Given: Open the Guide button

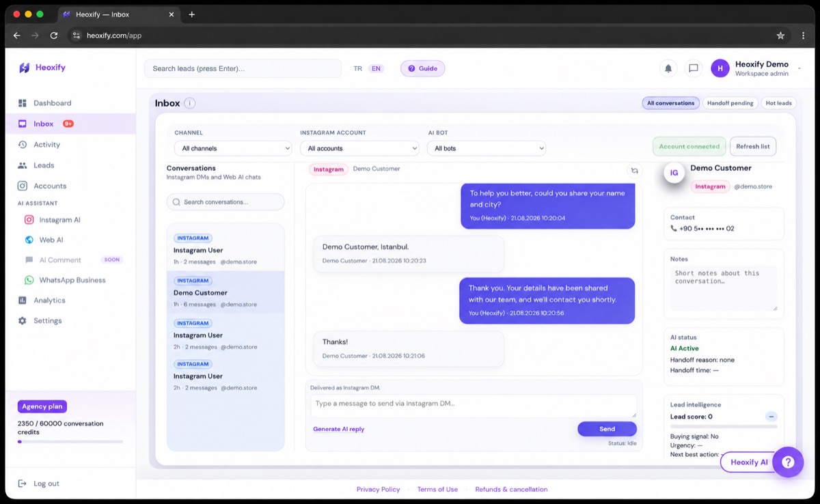Looking at the screenshot, I should 423,68.
